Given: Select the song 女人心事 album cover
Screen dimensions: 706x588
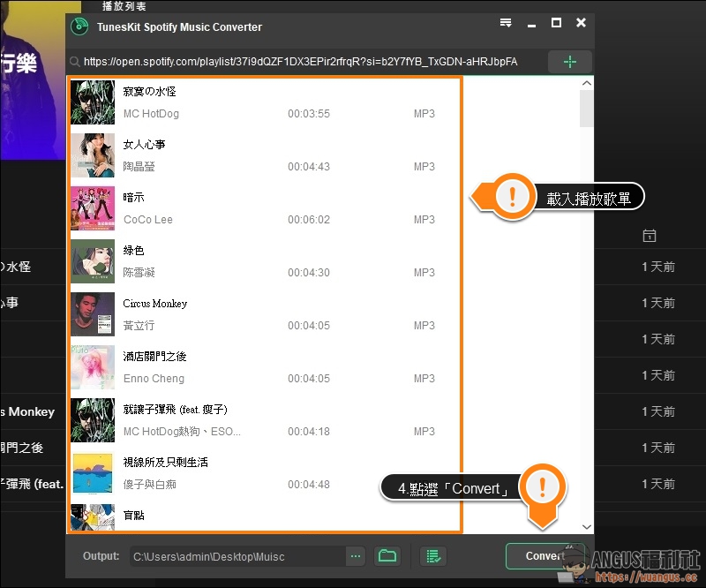Looking at the screenshot, I should click(x=93, y=155).
